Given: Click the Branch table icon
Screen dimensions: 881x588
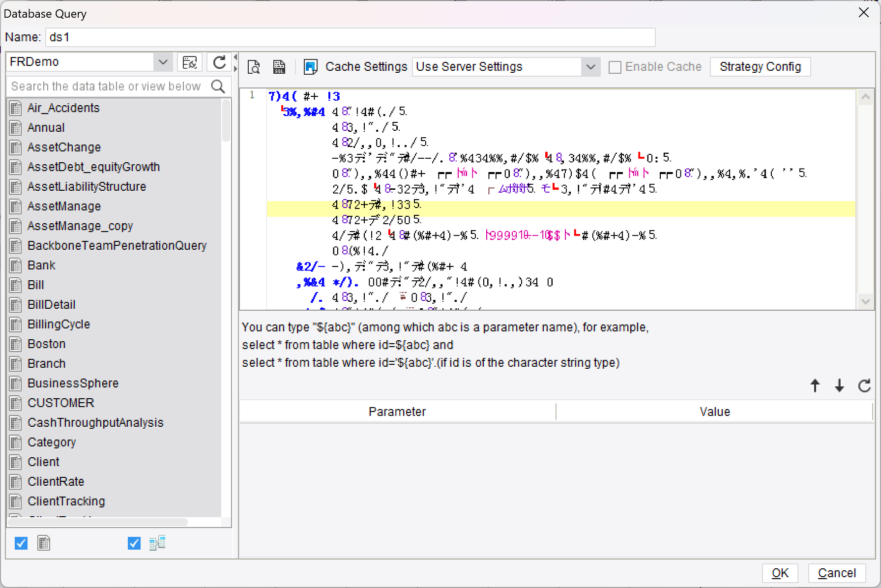Looking at the screenshot, I should (16, 364).
